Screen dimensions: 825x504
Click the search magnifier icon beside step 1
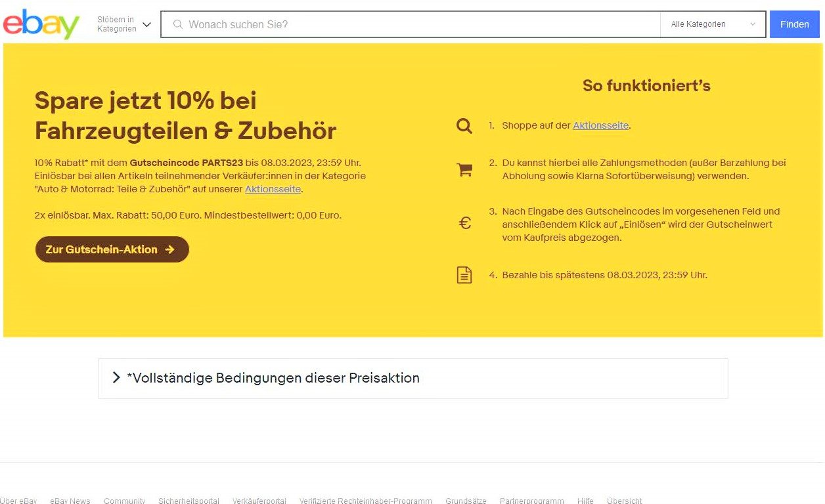point(464,125)
